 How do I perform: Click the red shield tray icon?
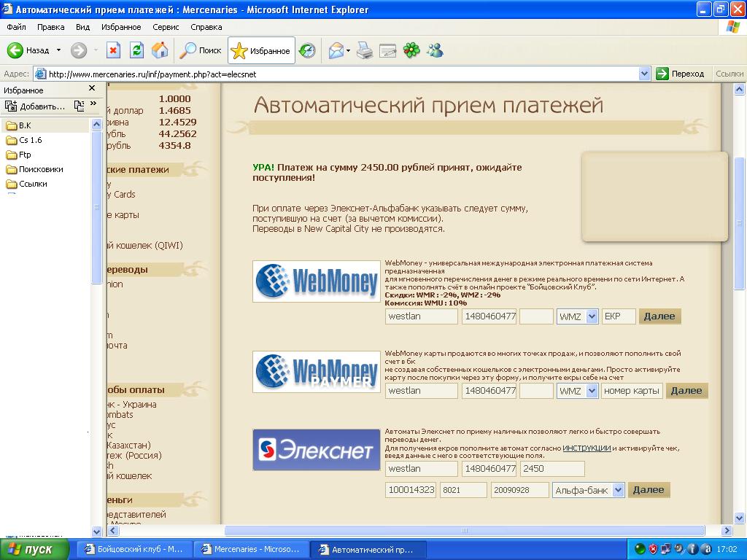[653, 549]
